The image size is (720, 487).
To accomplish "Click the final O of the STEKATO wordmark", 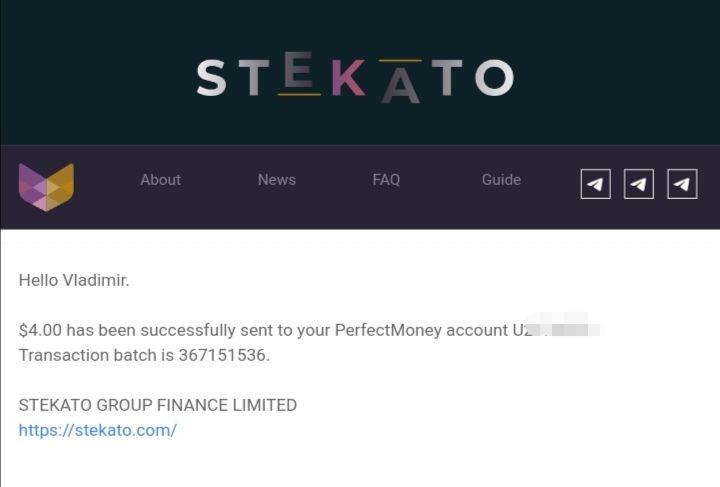I will click(x=494, y=78).
